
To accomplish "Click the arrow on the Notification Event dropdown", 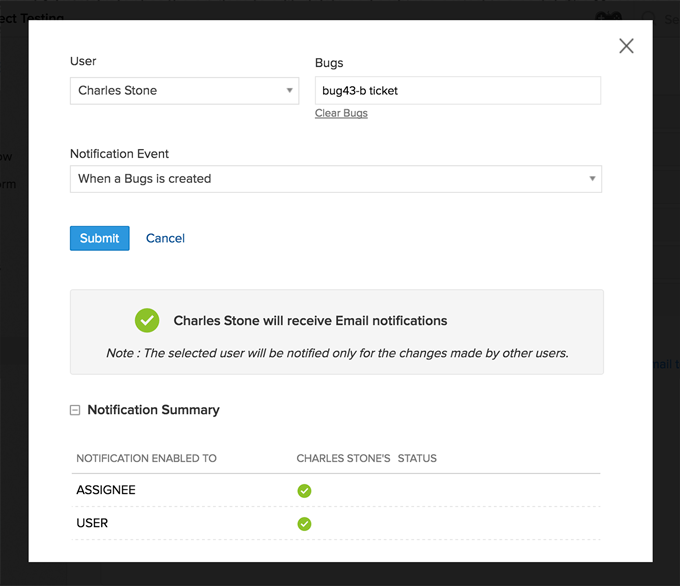I will point(592,179).
